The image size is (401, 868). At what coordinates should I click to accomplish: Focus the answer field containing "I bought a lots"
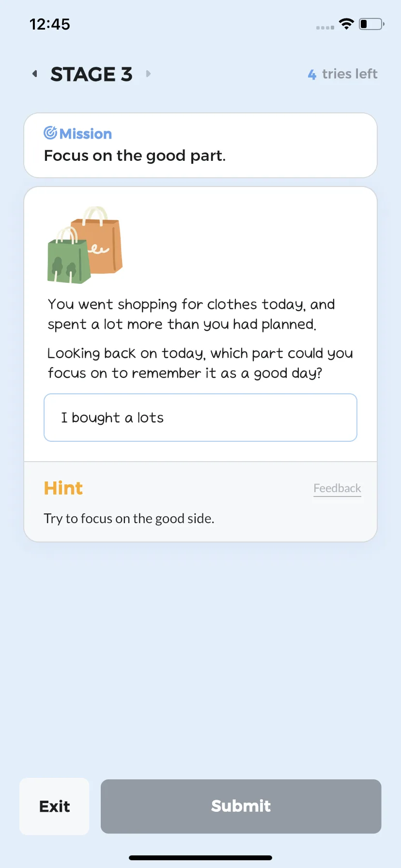pyautogui.click(x=200, y=418)
